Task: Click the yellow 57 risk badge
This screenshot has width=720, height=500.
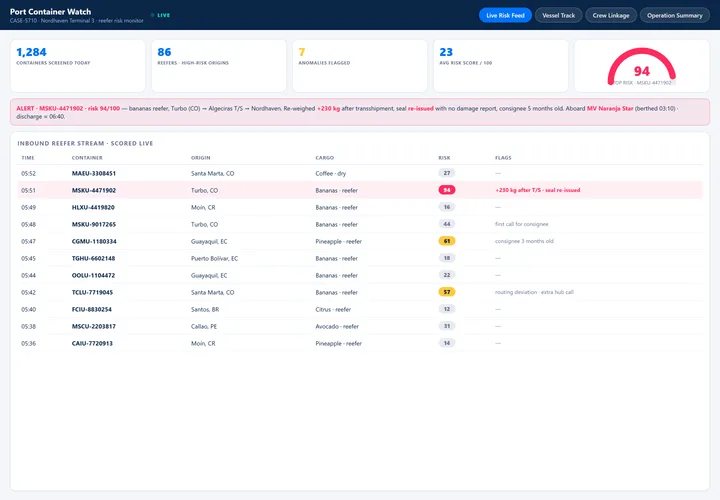Action: [x=447, y=292]
